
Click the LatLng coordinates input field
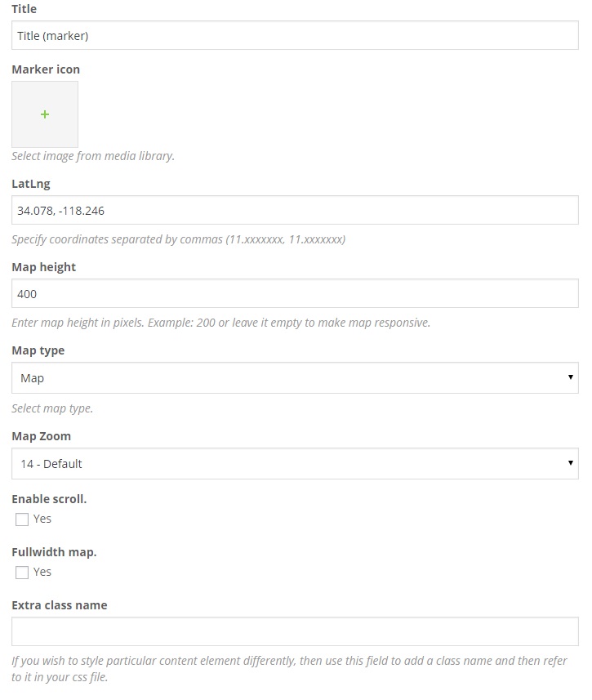pyautogui.click(x=295, y=211)
